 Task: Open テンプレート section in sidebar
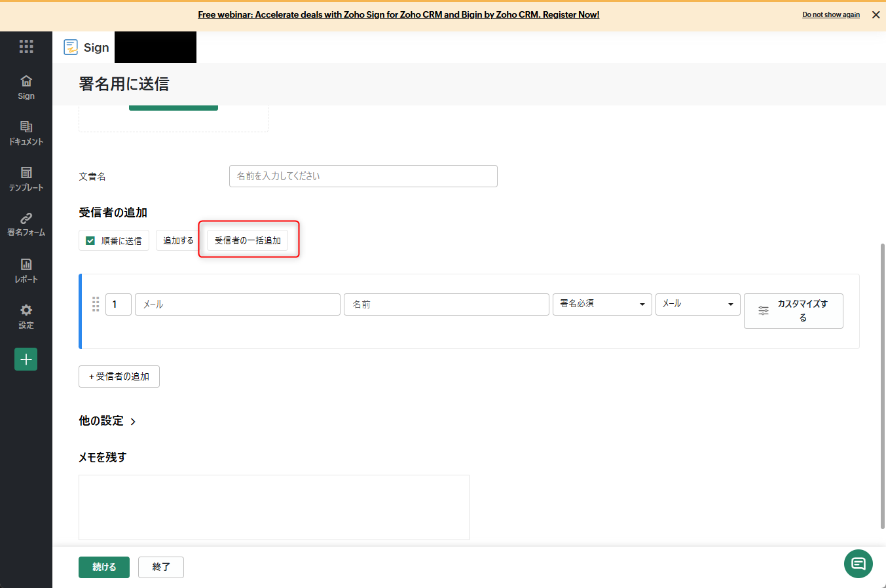coord(26,179)
